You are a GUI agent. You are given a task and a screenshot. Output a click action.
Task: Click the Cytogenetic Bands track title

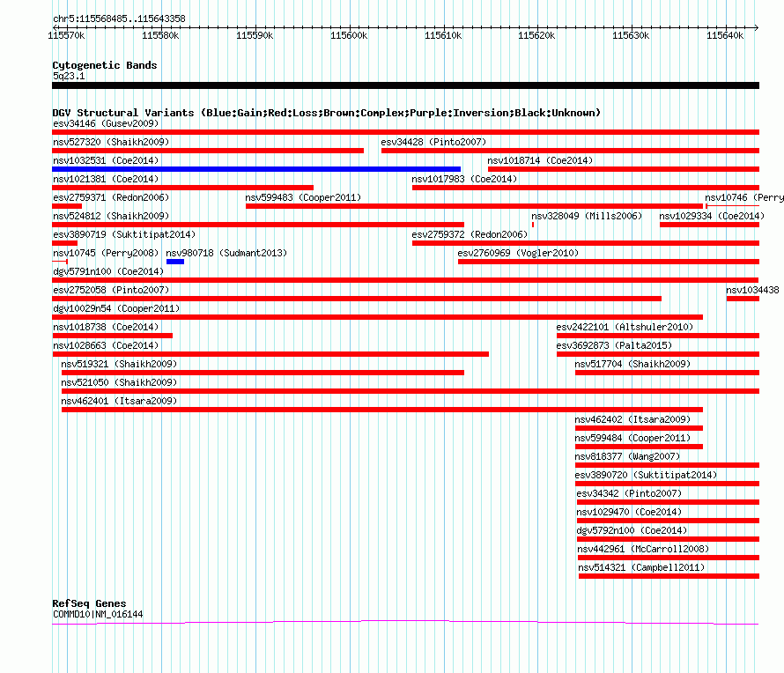pos(105,65)
